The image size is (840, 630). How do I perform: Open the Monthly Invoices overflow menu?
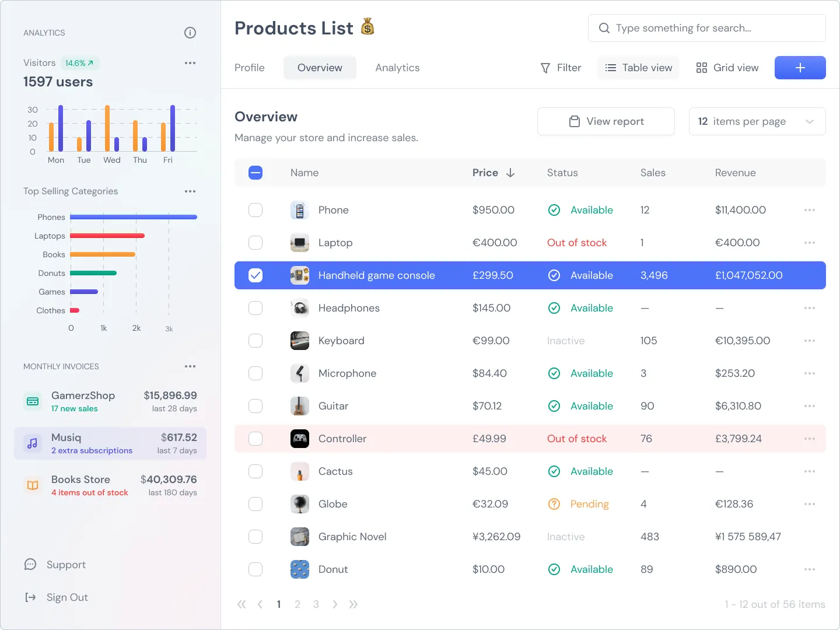tap(190, 366)
